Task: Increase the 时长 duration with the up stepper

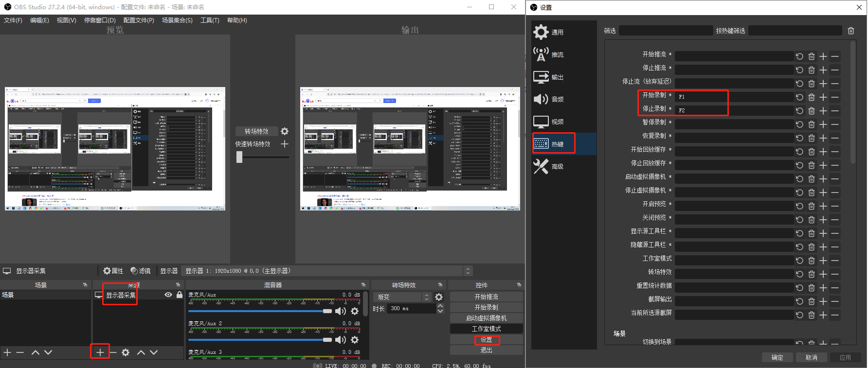Action: click(x=440, y=306)
